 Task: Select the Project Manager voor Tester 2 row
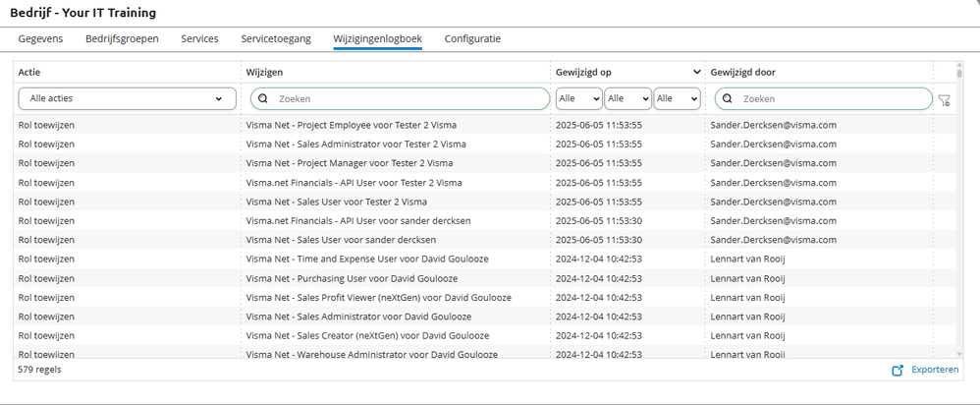tap(350, 163)
